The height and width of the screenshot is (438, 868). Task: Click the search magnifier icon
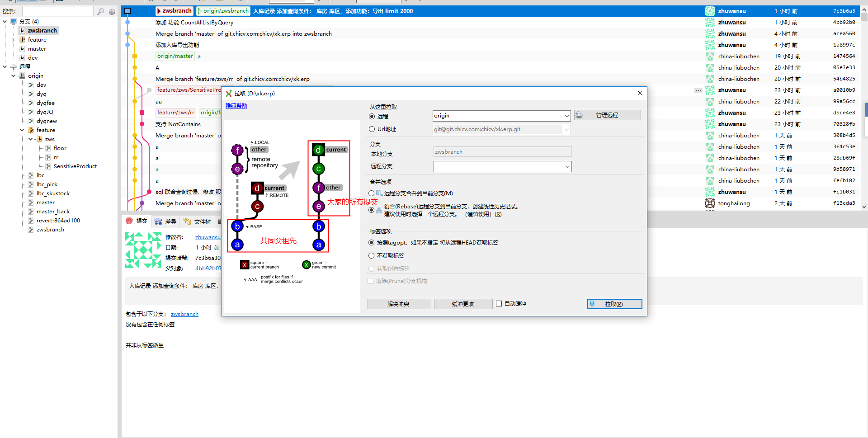click(x=101, y=11)
